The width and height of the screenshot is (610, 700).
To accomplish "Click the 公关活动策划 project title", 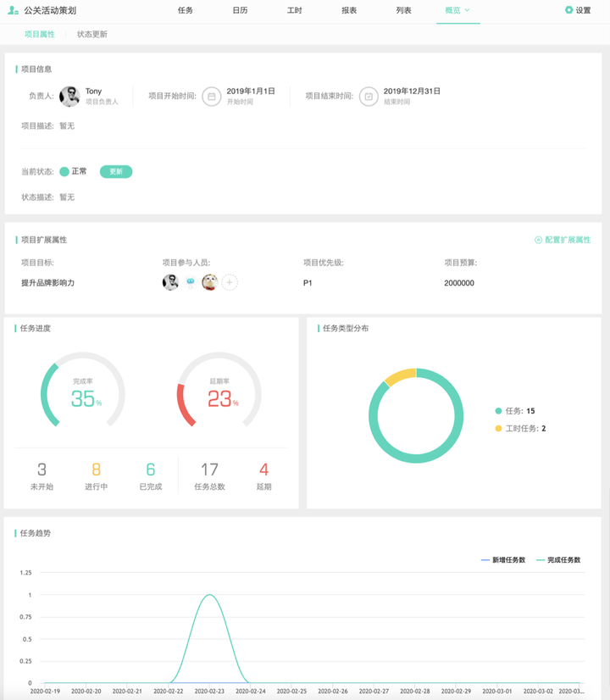I will pyautogui.click(x=50, y=10).
